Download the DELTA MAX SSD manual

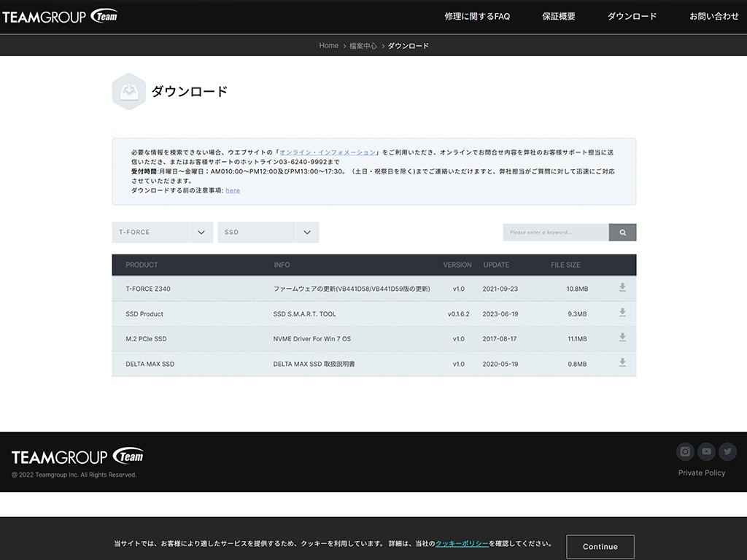pos(622,362)
